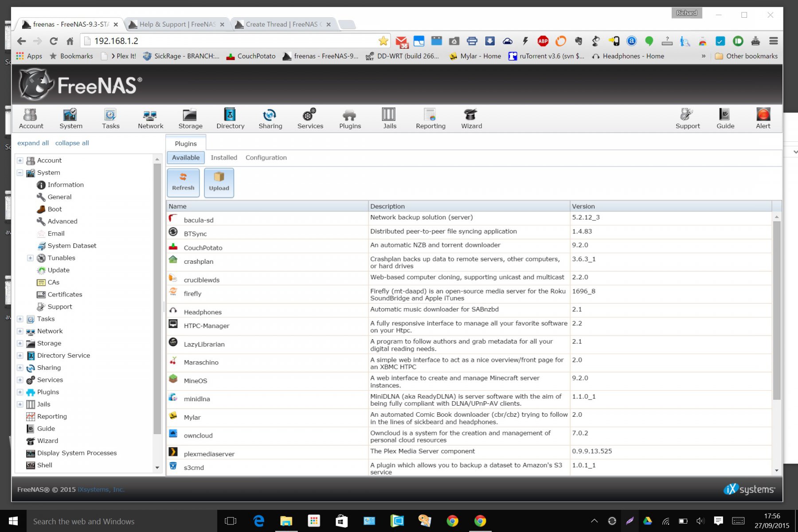Viewport: 798px width, 532px height.
Task: Click the Headphones plugin icon
Action: (173, 310)
